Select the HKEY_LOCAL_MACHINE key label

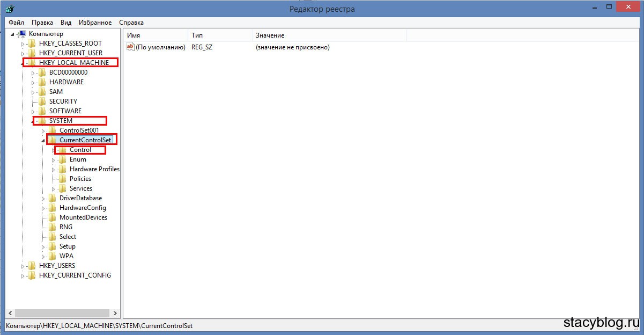tap(74, 63)
